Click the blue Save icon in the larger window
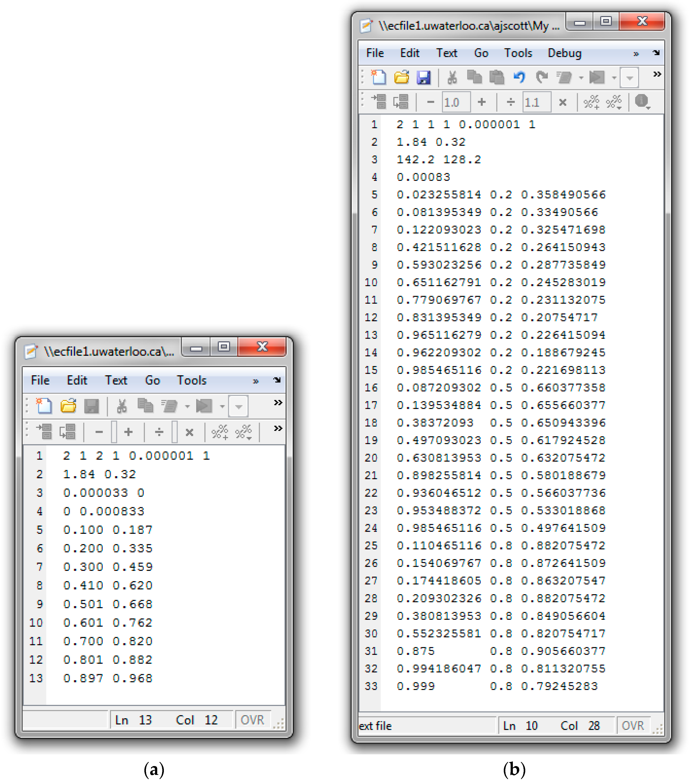This screenshot has height=784, width=690. coord(423,78)
